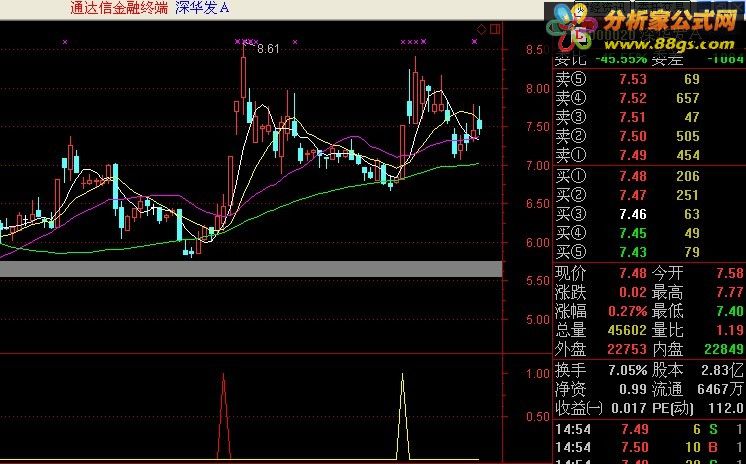Click the 现价 current price 7.48

pos(633,273)
